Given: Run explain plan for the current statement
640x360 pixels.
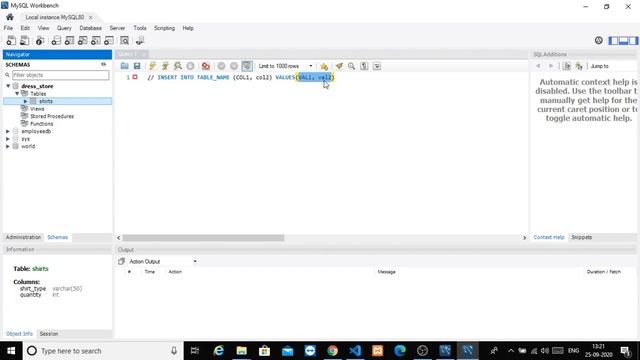Looking at the screenshot, I should coord(178,66).
